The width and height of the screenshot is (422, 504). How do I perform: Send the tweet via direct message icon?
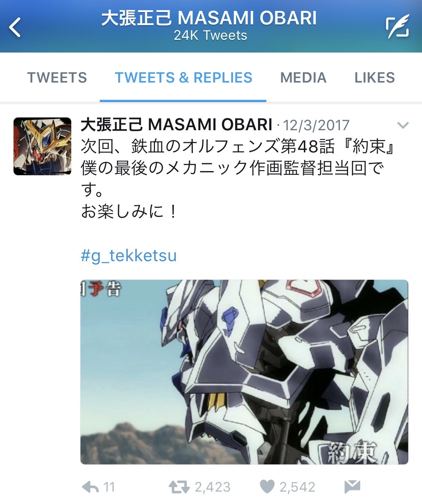tap(352, 487)
